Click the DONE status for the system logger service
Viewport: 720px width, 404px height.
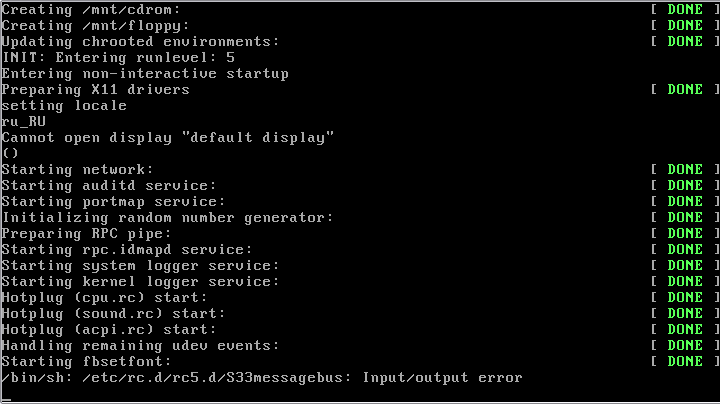[x=685, y=265]
